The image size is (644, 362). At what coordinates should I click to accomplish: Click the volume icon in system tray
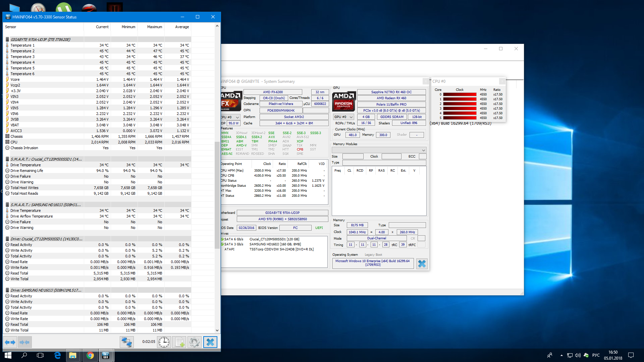click(578, 355)
